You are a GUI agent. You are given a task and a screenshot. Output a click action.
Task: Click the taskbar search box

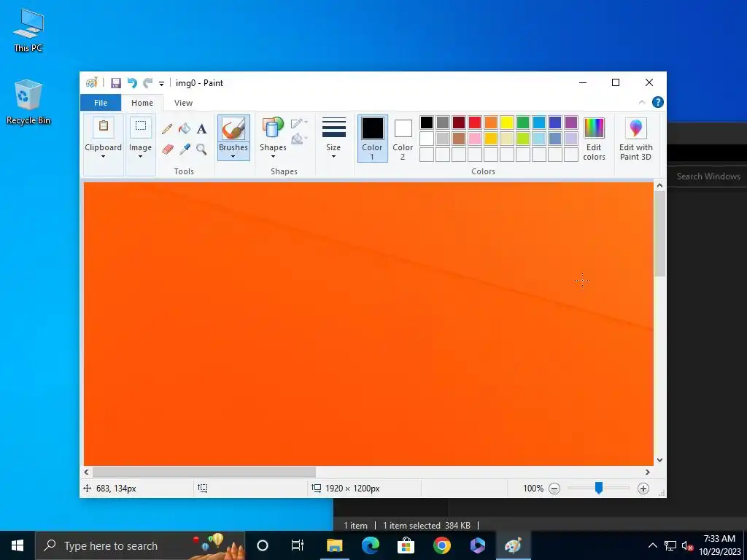point(140,545)
